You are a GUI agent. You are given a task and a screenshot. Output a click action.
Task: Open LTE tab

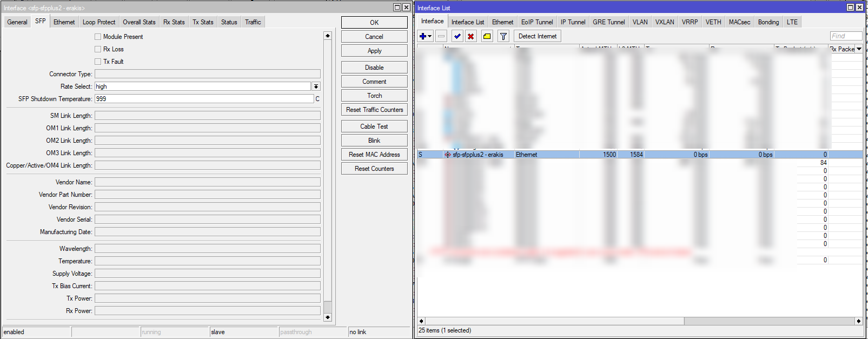coord(792,22)
